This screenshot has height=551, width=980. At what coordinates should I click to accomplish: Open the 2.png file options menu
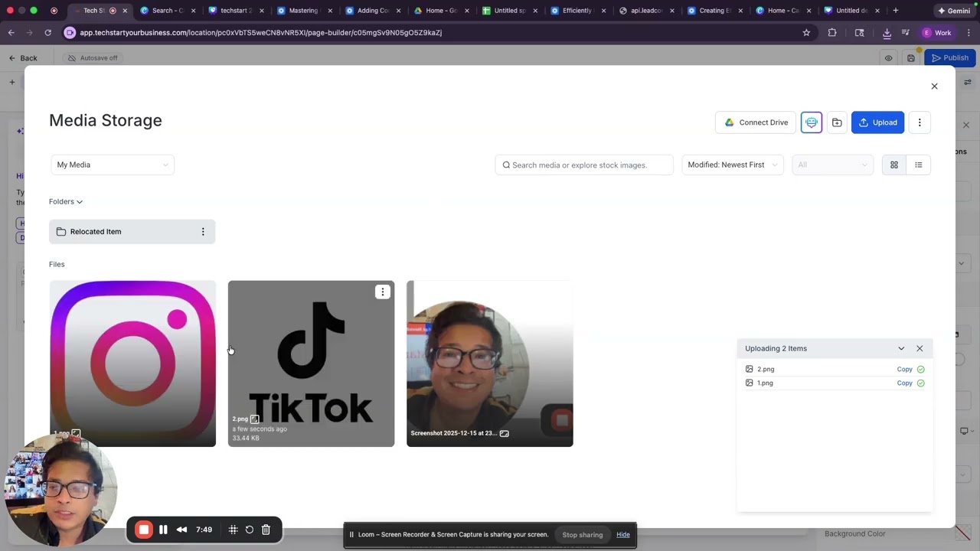click(383, 292)
